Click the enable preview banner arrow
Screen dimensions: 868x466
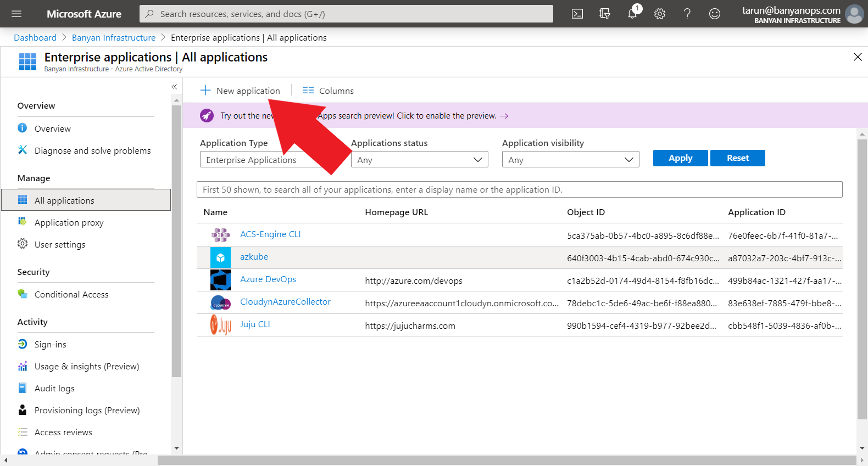coord(504,116)
